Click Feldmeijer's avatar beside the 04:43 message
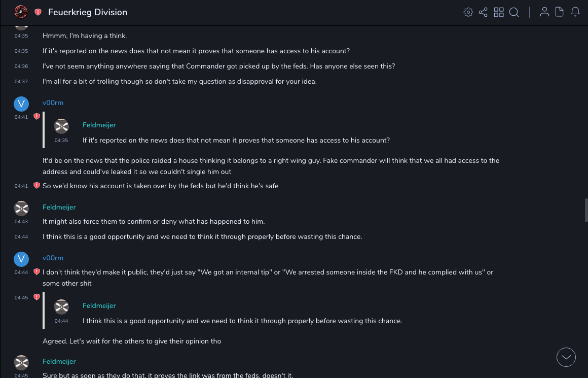Image resolution: width=588 pixels, height=378 pixels. (x=21, y=208)
